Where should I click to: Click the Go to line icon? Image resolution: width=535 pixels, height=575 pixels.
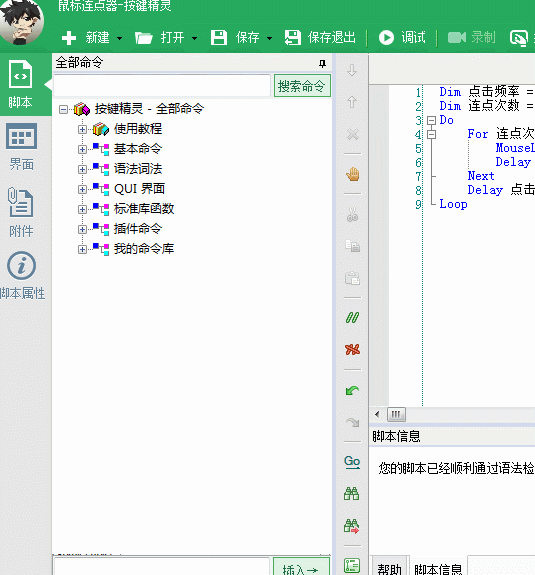pos(352,462)
